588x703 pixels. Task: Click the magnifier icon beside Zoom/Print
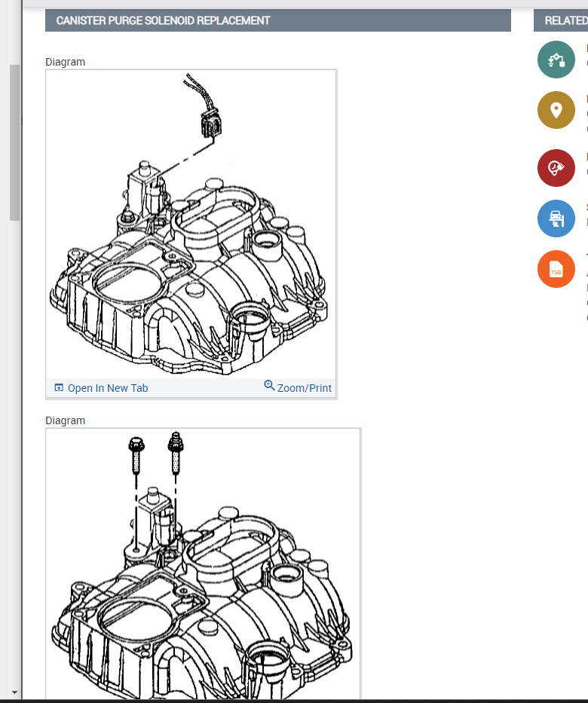(269, 386)
